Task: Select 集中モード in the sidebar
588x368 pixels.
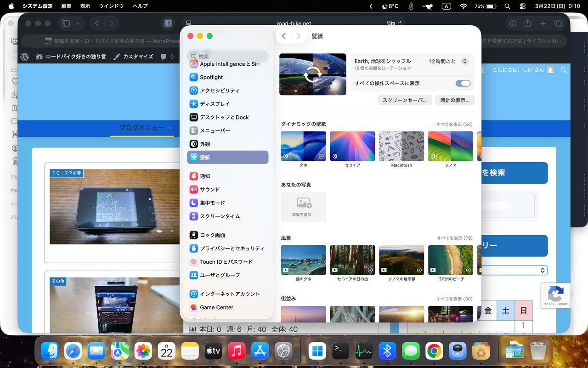Action: (x=212, y=203)
